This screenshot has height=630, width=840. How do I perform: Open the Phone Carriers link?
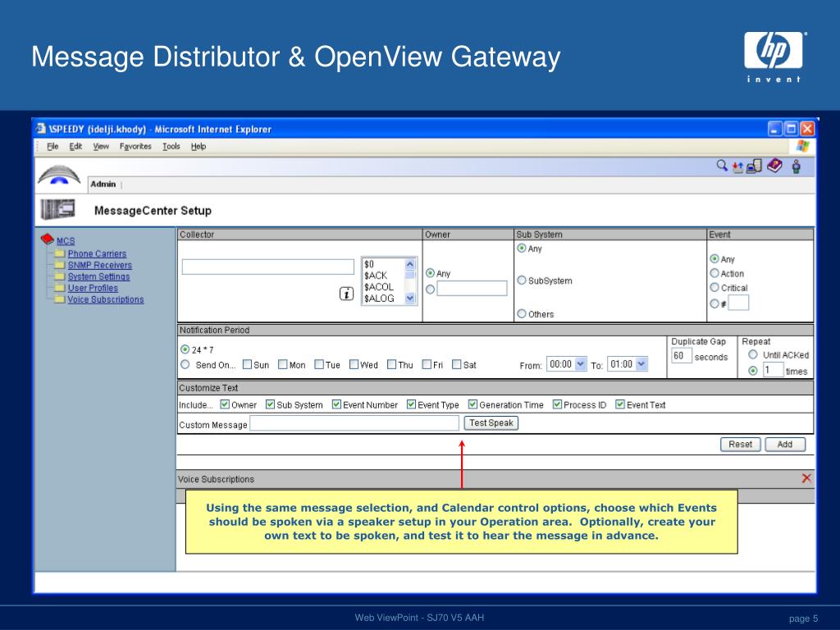[x=97, y=253]
